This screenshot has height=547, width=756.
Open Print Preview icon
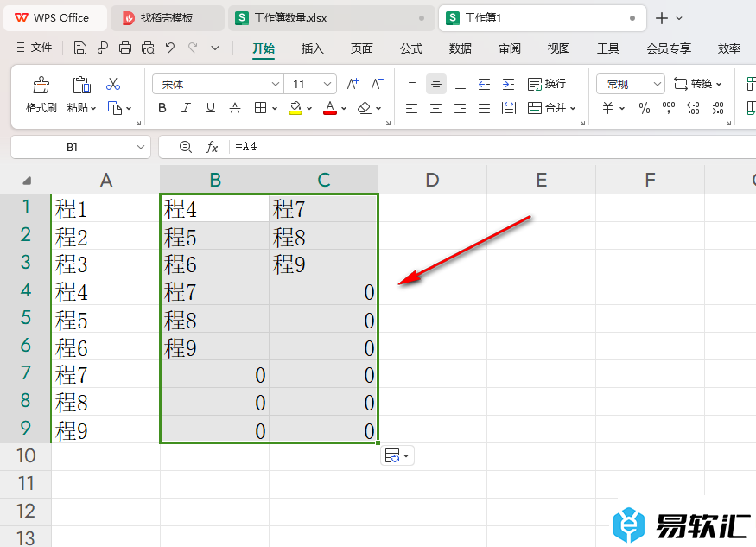pyautogui.click(x=148, y=48)
